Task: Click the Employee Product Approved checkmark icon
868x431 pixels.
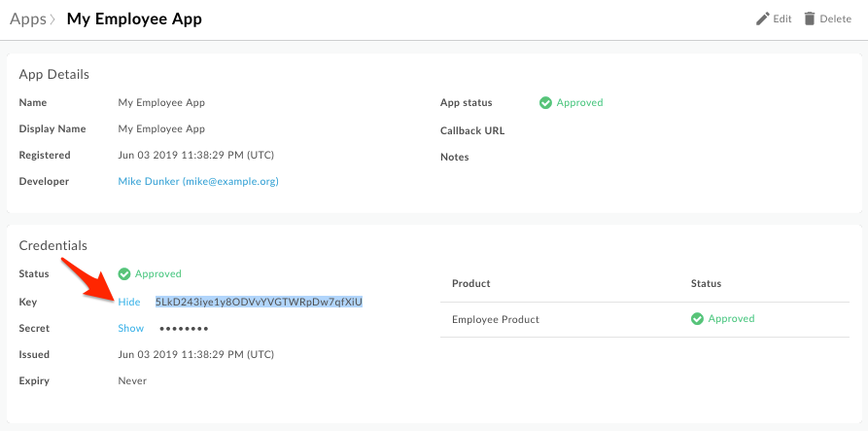Action: pyautogui.click(x=697, y=318)
